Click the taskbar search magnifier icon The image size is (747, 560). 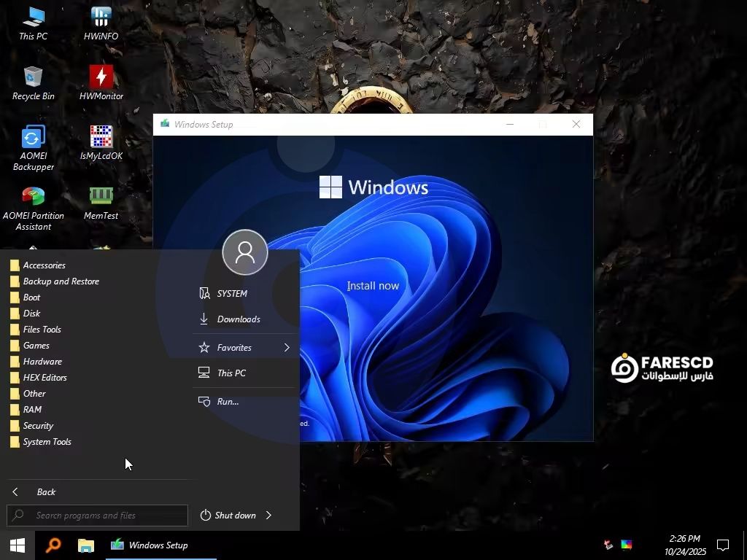click(x=53, y=545)
